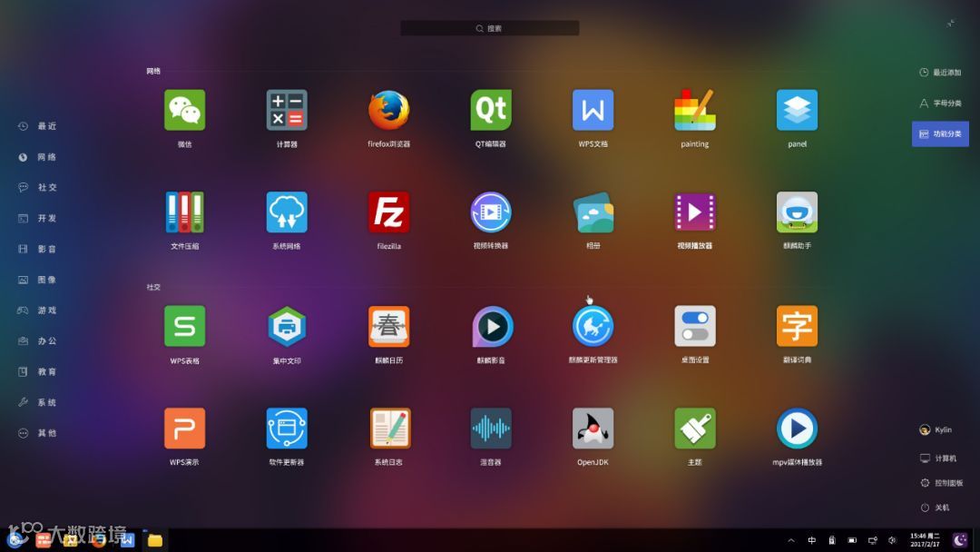980x552 pixels.
Task: Open 控制面板 control panel
Action: click(x=941, y=483)
